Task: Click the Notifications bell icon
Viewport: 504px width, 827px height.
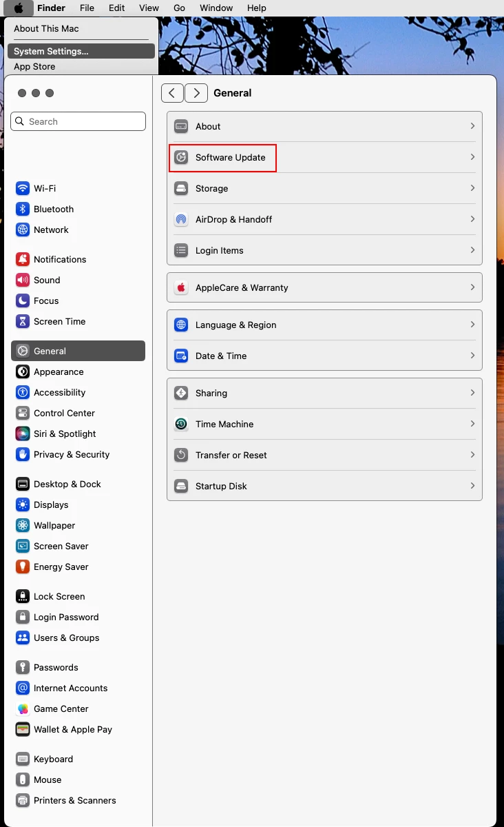Action: coord(23,259)
